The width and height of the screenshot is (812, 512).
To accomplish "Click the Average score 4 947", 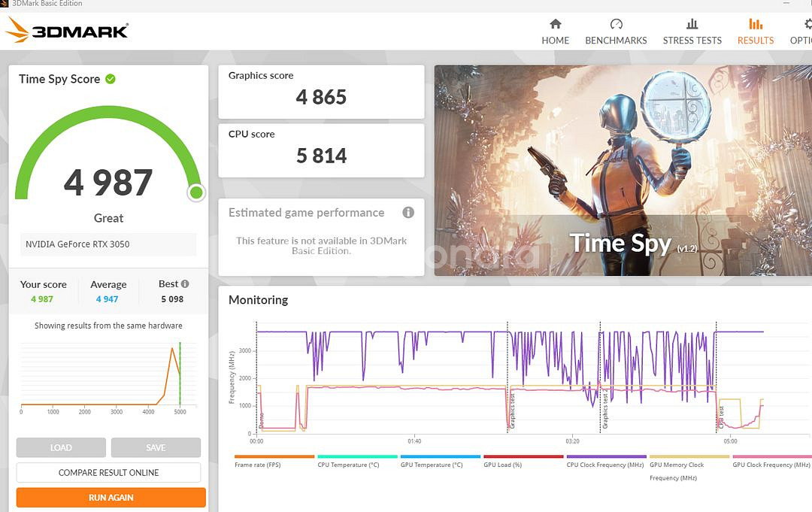I will coord(108,299).
